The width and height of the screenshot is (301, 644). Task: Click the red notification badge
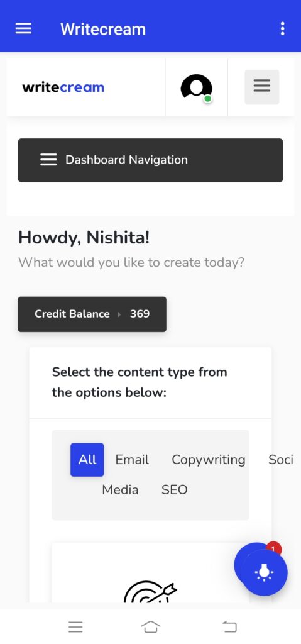273,549
